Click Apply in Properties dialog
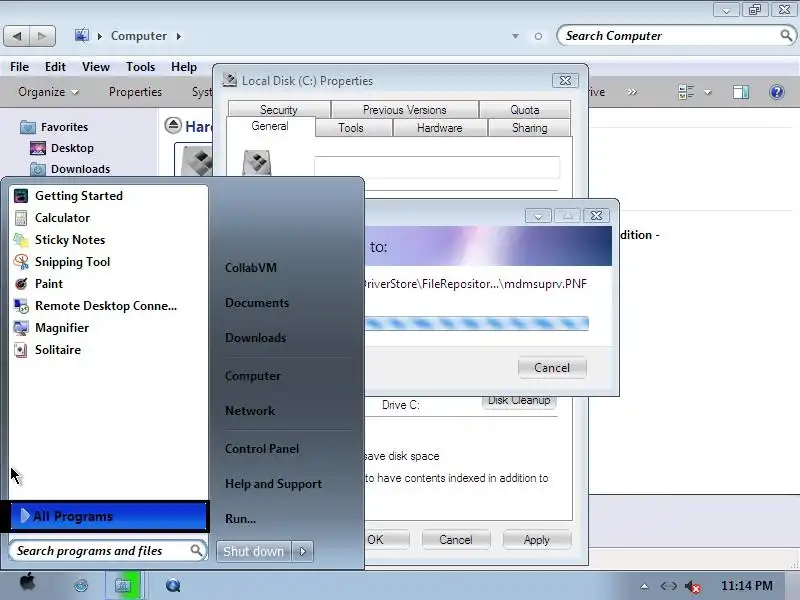The width and height of the screenshot is (800, 600). [x=536, y=540]
